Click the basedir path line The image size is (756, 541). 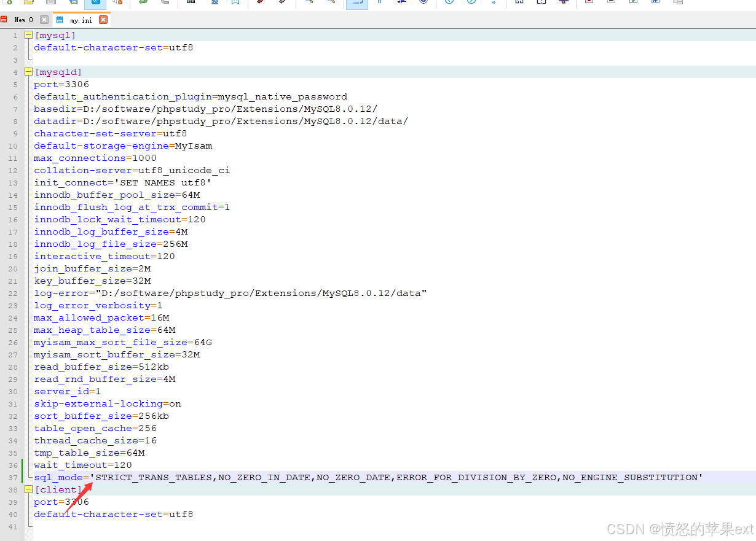click(x=206, y=109)
